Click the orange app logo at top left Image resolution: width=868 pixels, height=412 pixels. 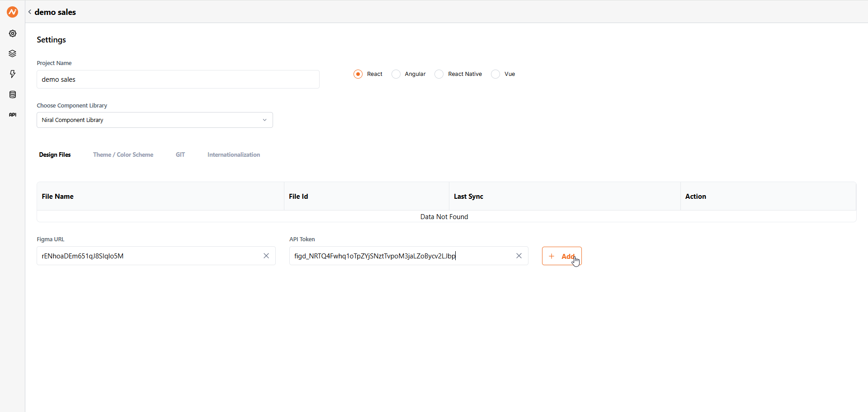(12, 12)
